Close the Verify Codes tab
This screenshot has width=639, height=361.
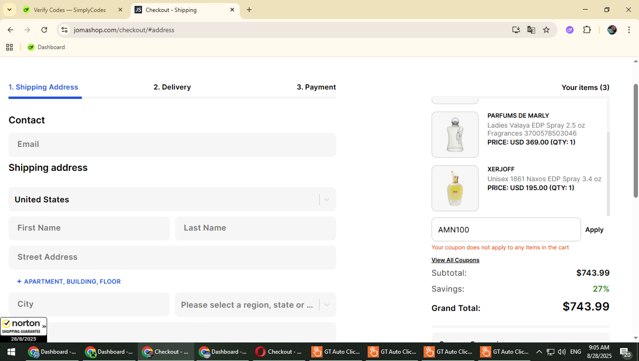point(120,10)
